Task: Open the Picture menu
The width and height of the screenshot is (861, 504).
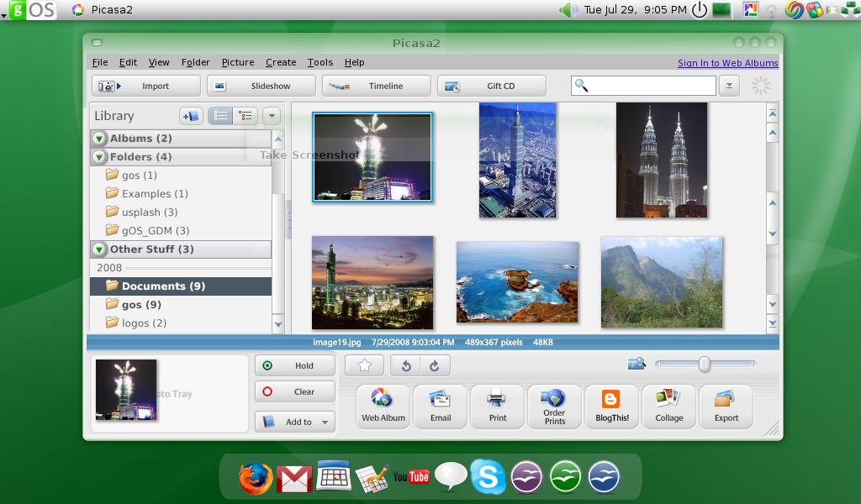Action: coord(238,62)
